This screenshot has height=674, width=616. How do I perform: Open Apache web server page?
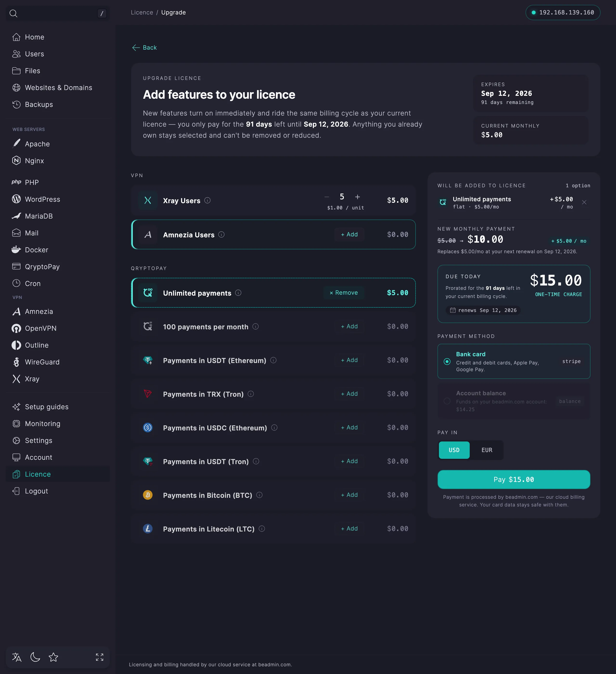click(x=58, y=144)
